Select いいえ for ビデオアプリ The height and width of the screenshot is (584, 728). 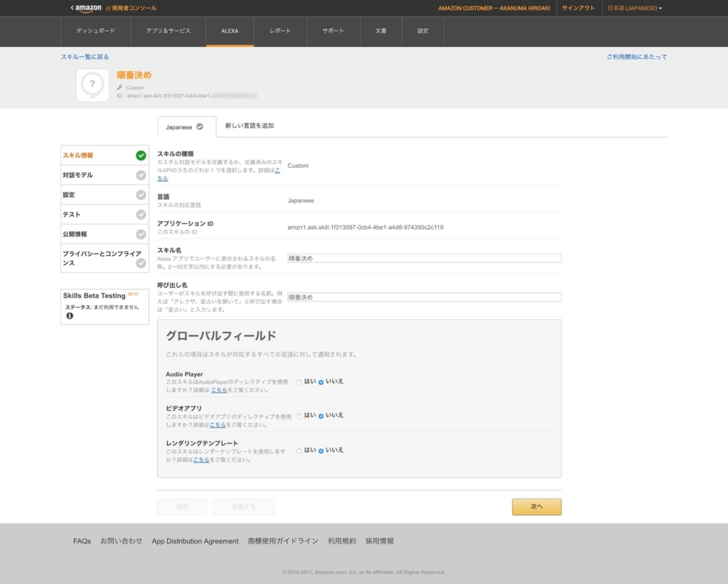click(321, 416)
